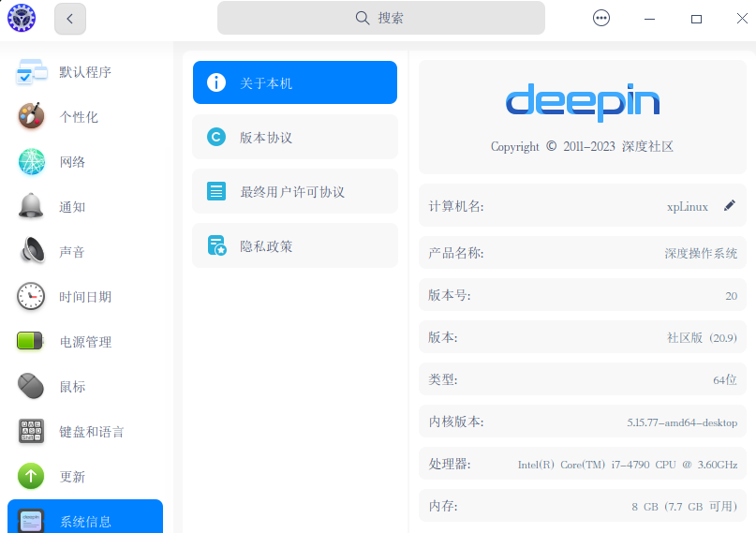Click processor value Intel Core i7-4790
The height and width of the screenshot is (533, 756).
[x=628, y=465]
